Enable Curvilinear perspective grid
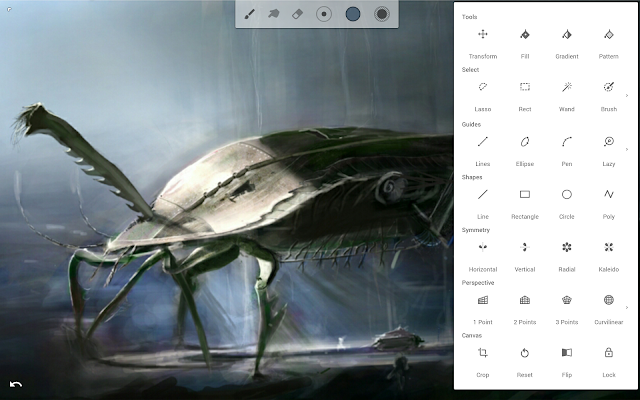The width and height of the screenshot is (640, 400). 609,300
